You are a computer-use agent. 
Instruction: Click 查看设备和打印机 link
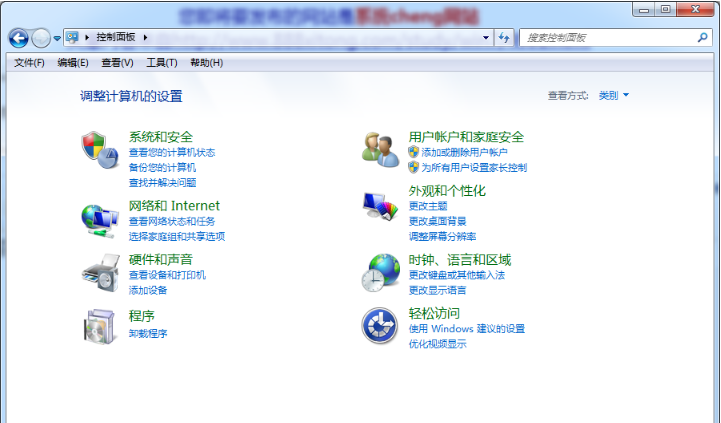click(167, 275)
